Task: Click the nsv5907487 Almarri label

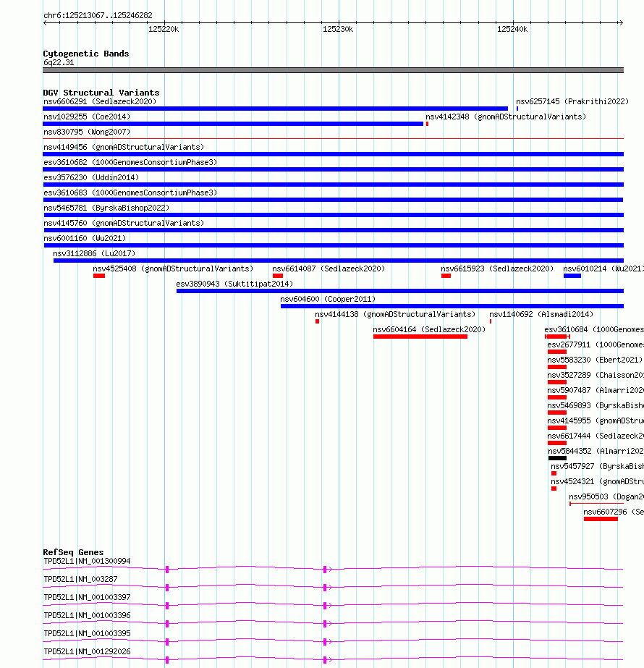Action: point(596,390)
